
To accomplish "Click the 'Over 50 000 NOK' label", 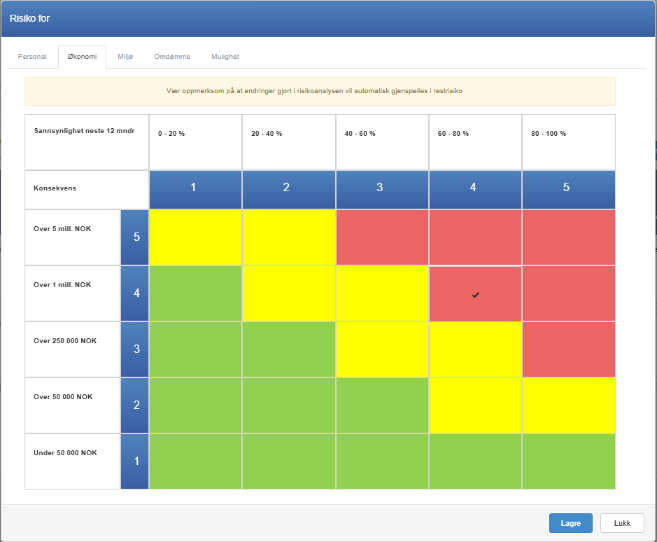I will pos(63,397).
